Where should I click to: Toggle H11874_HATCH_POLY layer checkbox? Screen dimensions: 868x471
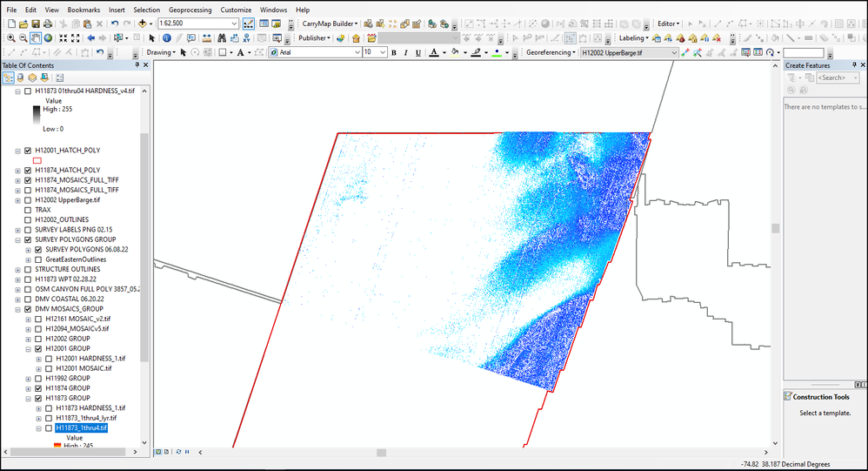coord(28,170)
